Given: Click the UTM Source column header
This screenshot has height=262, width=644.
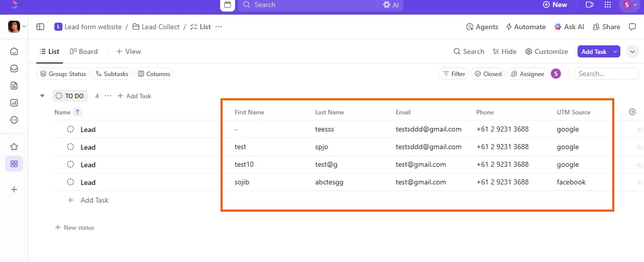Looking at the screenshot, I should pyautogui.click(x=574, y=112).
